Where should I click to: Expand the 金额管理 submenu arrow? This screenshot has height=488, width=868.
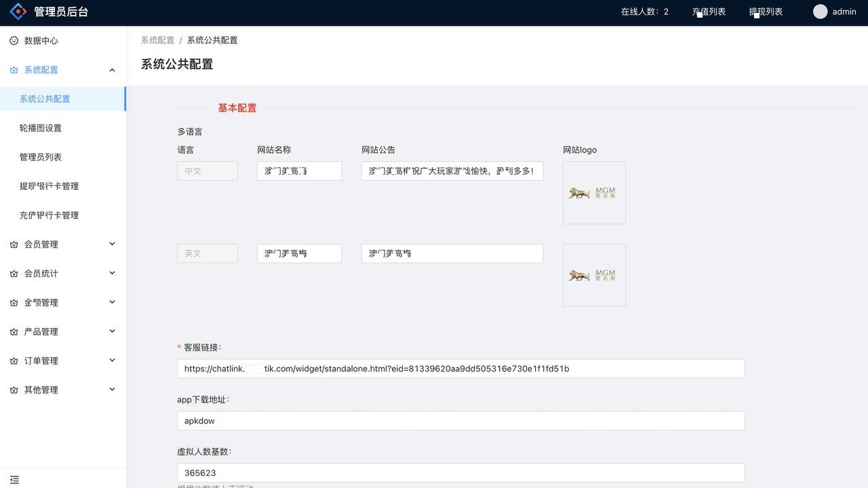[x=112, y=302]
